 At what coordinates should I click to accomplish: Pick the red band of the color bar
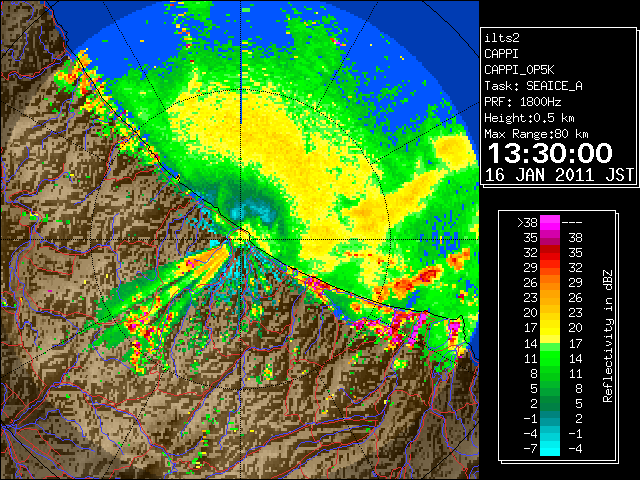pos(550,253)
